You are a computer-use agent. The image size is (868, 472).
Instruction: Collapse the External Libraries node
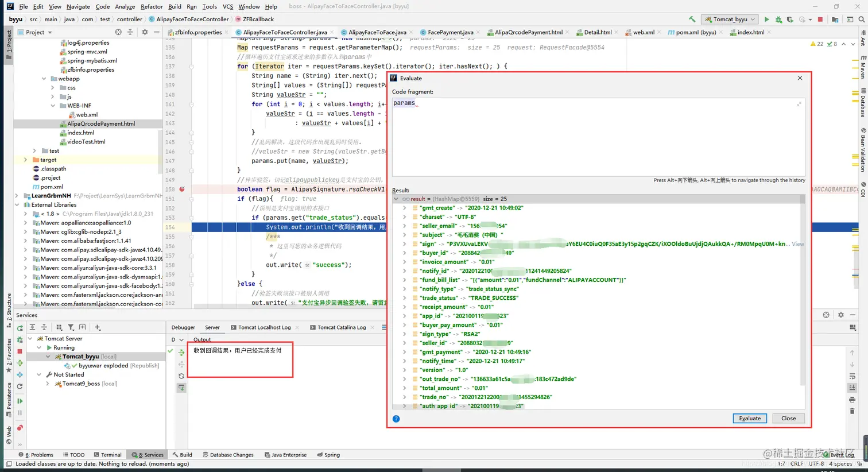pos(16,204)
